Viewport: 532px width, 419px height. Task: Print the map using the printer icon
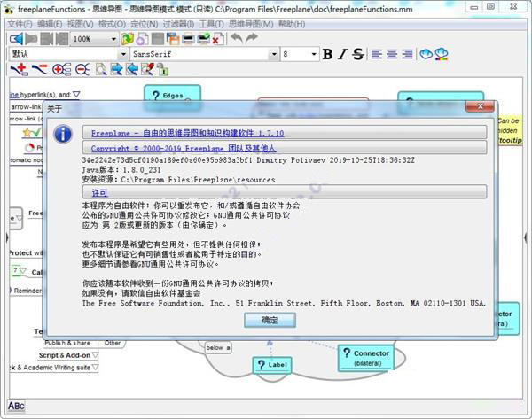click(x=188, y=39)
